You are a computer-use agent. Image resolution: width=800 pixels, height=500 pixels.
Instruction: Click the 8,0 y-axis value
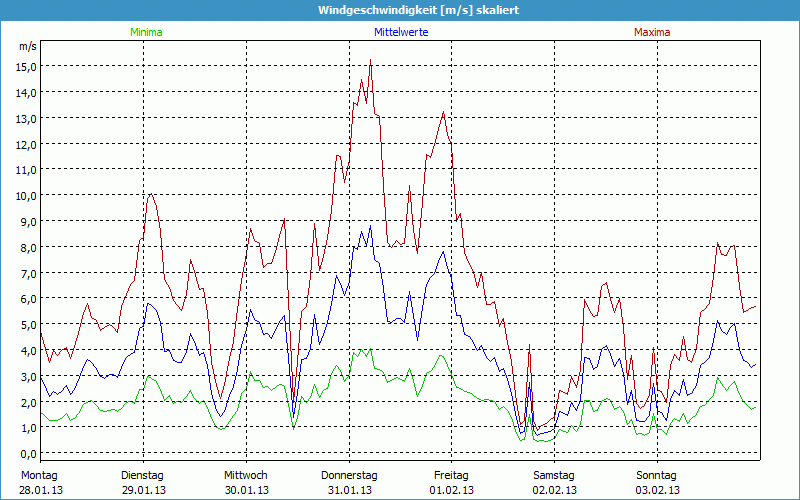[x=29, y=247]
